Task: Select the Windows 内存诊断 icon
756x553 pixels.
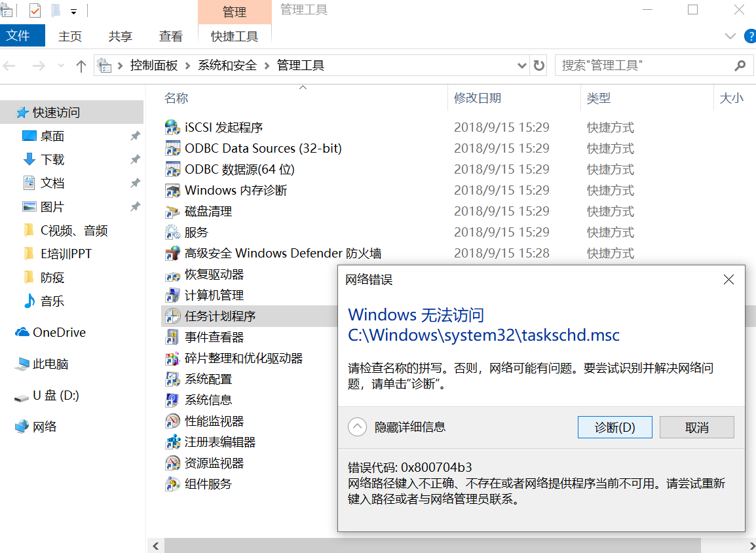Action: tap(172, 191)
